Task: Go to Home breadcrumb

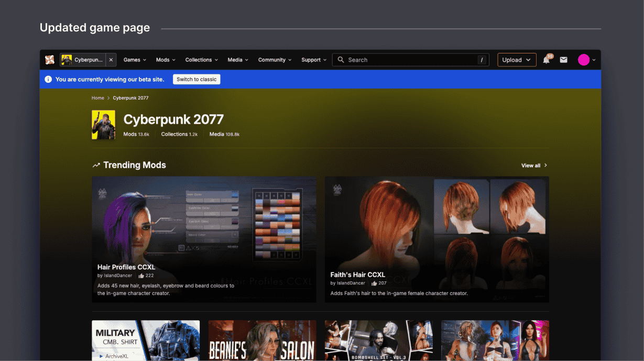Action: 98,98
